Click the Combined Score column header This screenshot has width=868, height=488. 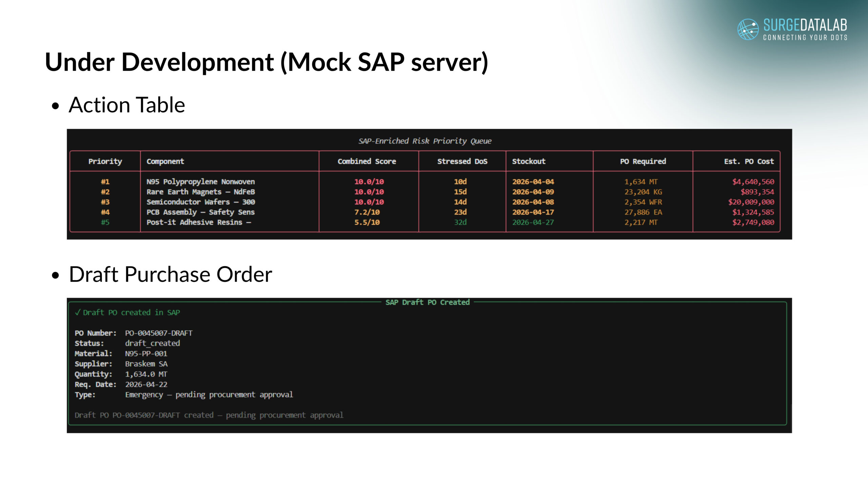(367, 161)
